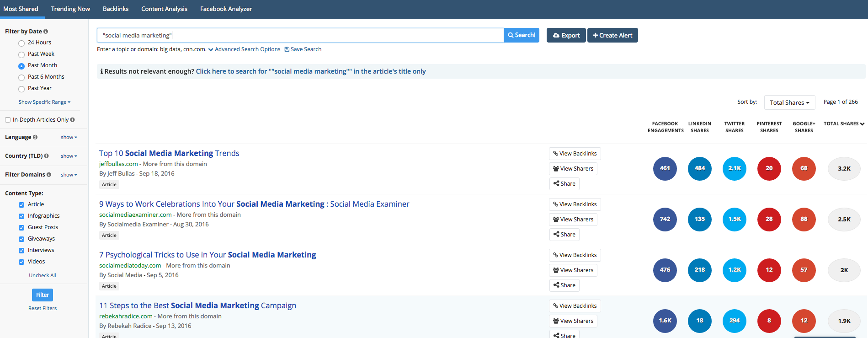Switch to the Trending Now tab

coord(70,9)
